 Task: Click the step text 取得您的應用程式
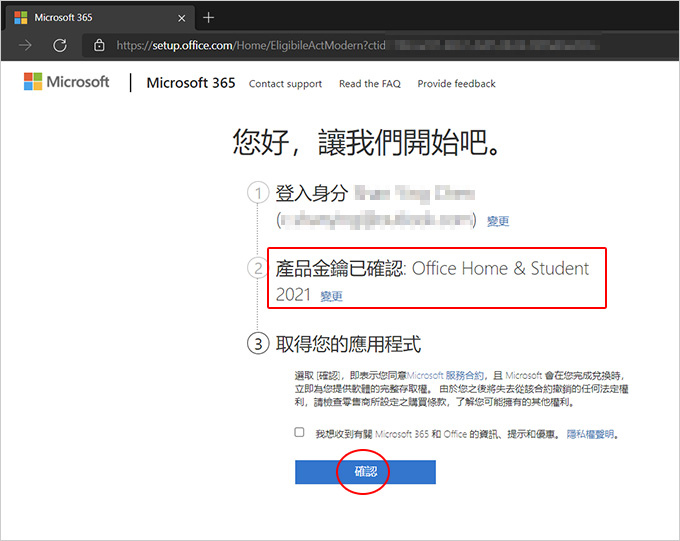click(x=348, y=344)
